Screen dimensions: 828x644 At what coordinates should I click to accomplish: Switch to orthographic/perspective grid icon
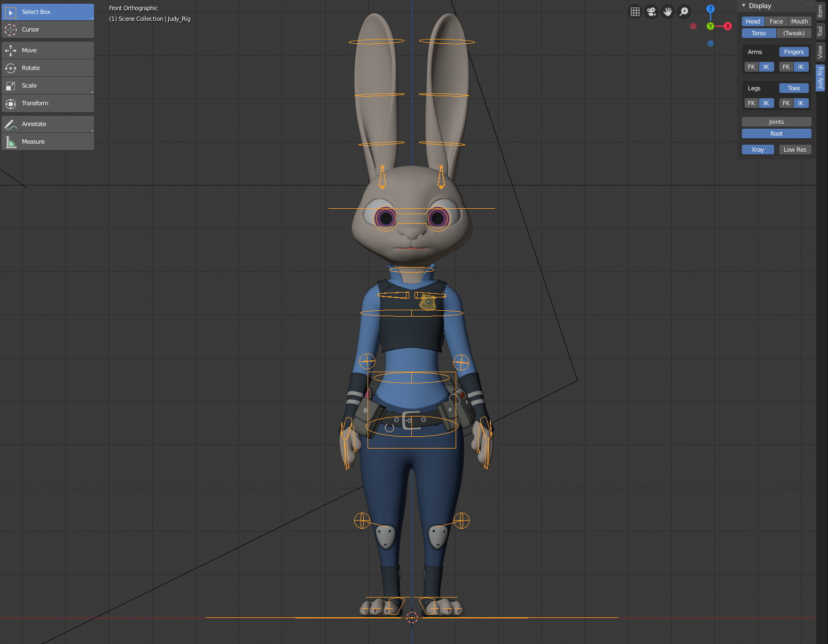click(x=635, y=12)
